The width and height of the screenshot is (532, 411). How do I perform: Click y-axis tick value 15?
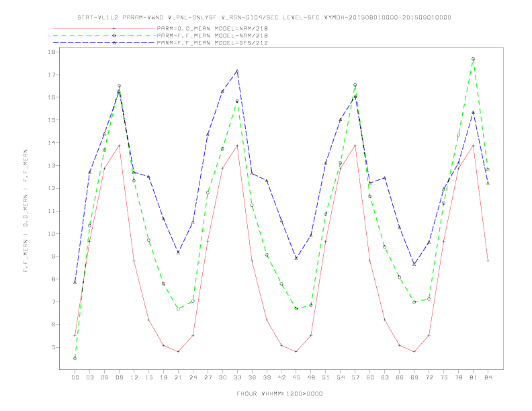[x=52, y=120]
